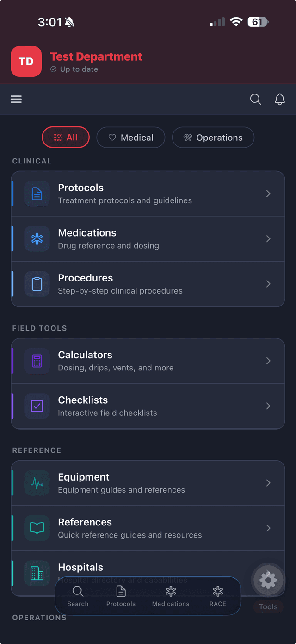Open the hamburger navigation menu
This screenshot has width=296, height=644.
16,99
